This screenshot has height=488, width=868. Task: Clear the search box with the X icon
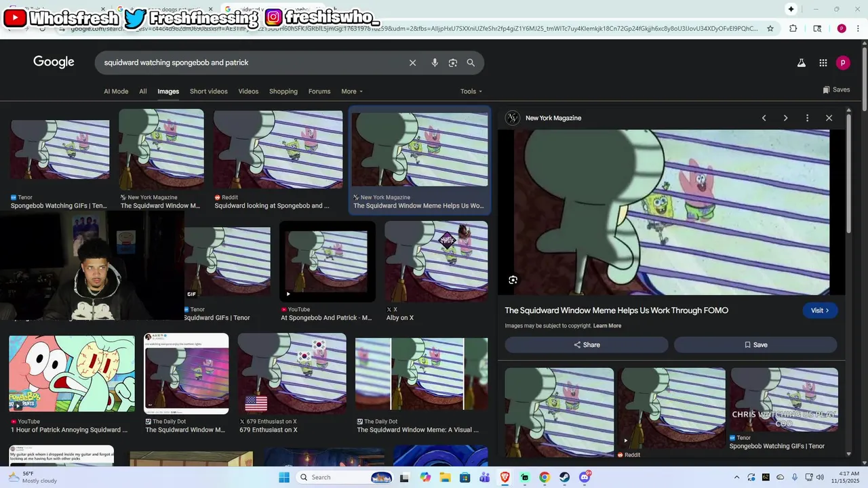[412, 62]
